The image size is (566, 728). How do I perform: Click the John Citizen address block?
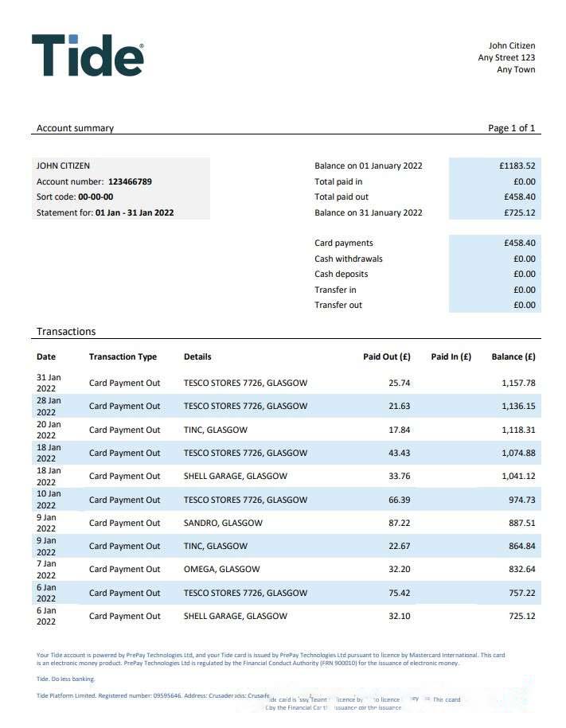tap(506, 57)
